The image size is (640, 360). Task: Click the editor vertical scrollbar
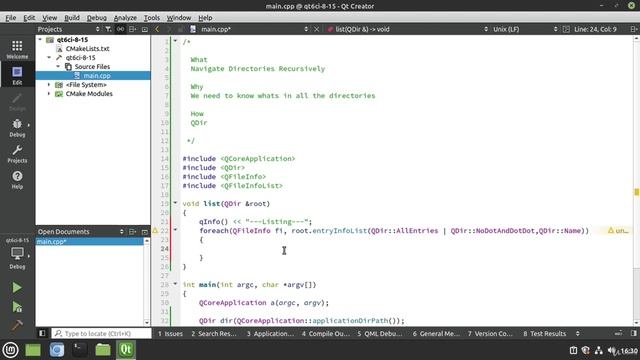coord(636,180)
